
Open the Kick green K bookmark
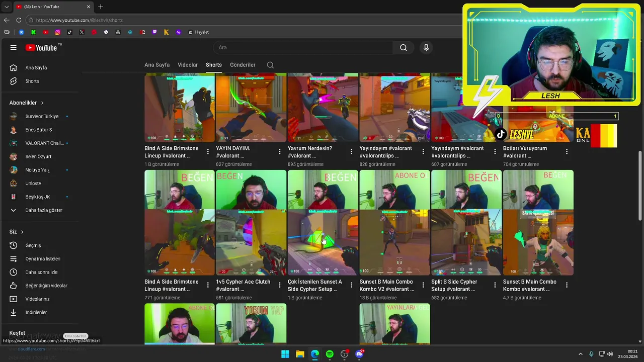tap(33, 32)
